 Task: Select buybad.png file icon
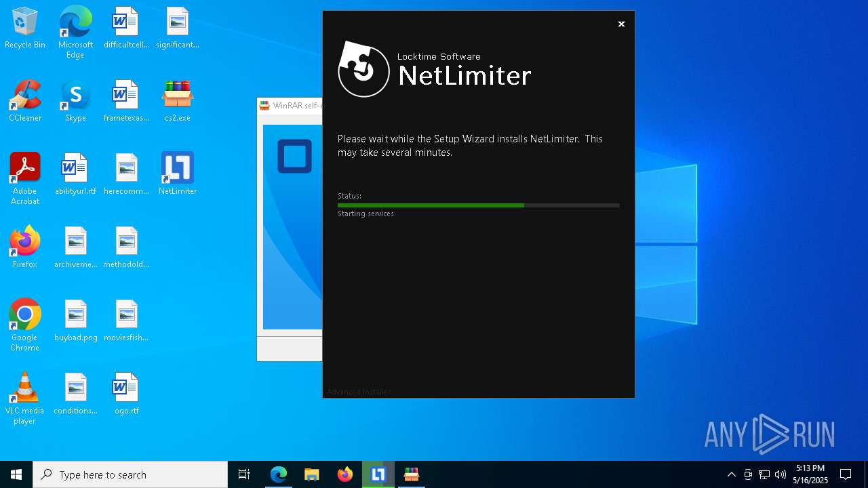(75, 321)
